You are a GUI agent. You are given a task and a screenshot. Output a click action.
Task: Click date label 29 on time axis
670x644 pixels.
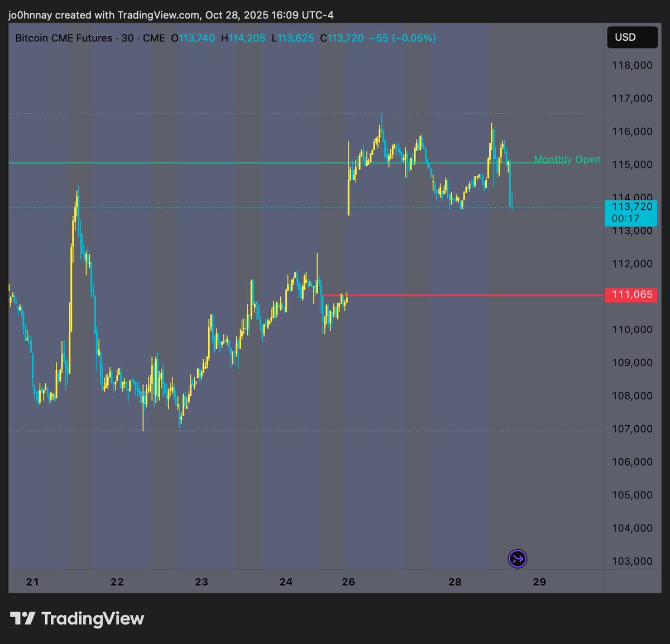(539, 582)
